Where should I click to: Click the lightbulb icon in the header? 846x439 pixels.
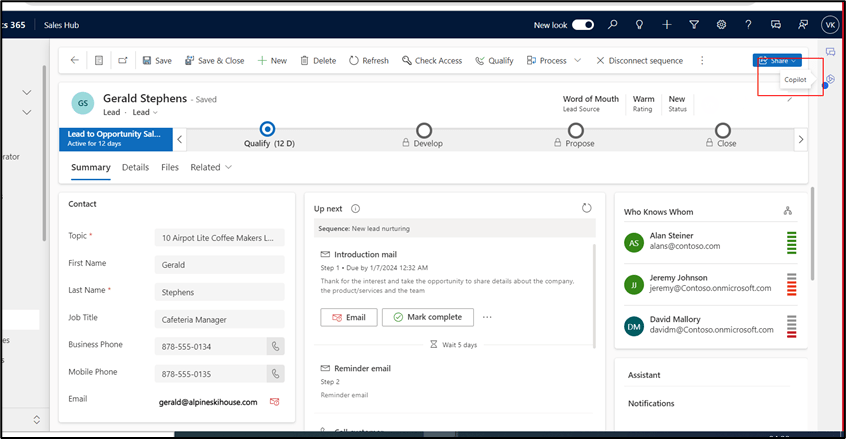(667, 25)
